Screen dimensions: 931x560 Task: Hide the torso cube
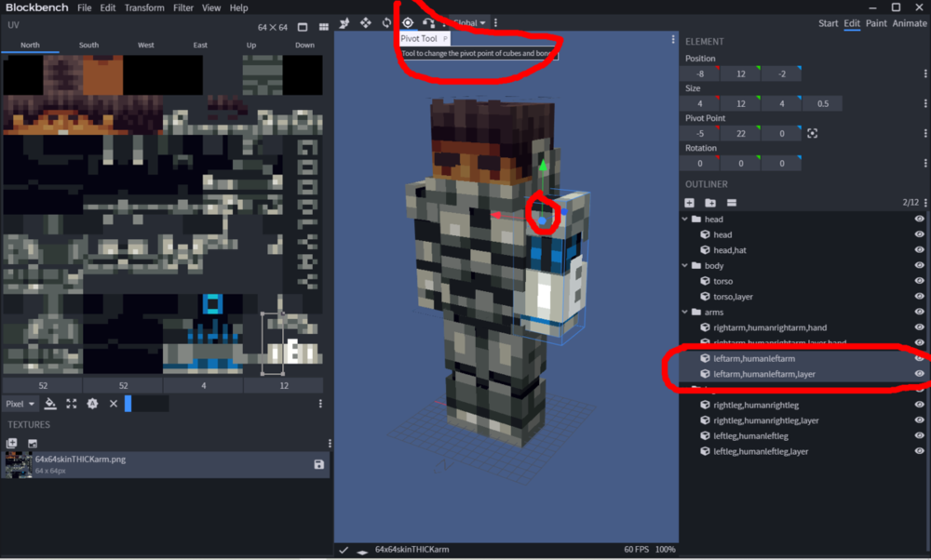pos(919,281)
